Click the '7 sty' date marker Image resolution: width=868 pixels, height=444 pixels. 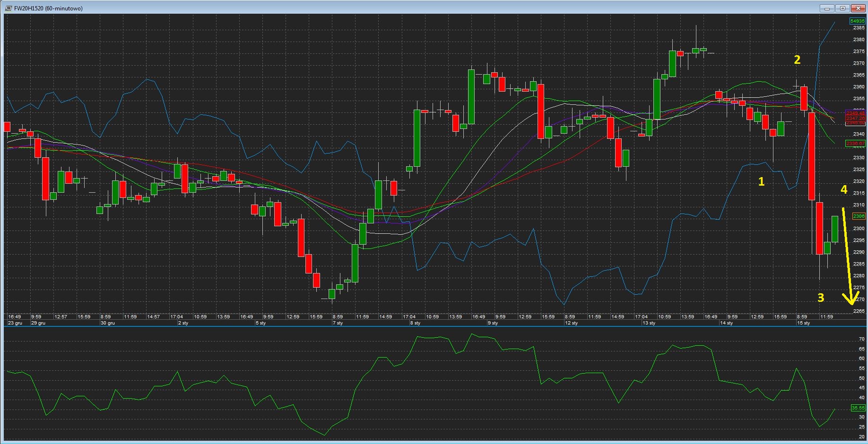click(338, 323)
